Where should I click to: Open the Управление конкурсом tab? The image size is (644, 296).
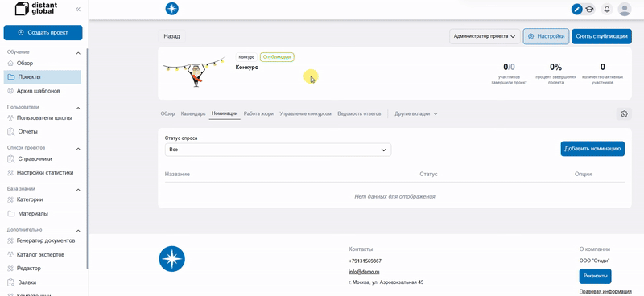point(305,113)
